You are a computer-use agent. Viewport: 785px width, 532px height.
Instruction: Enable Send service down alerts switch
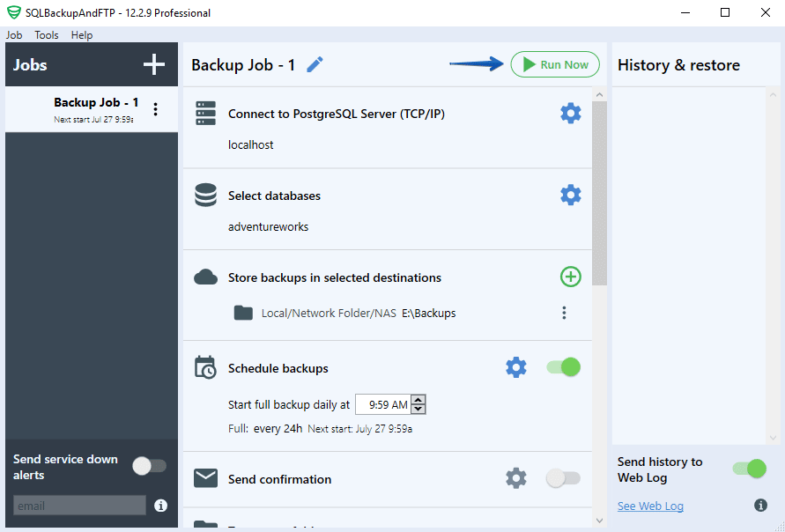click(149, 466)
